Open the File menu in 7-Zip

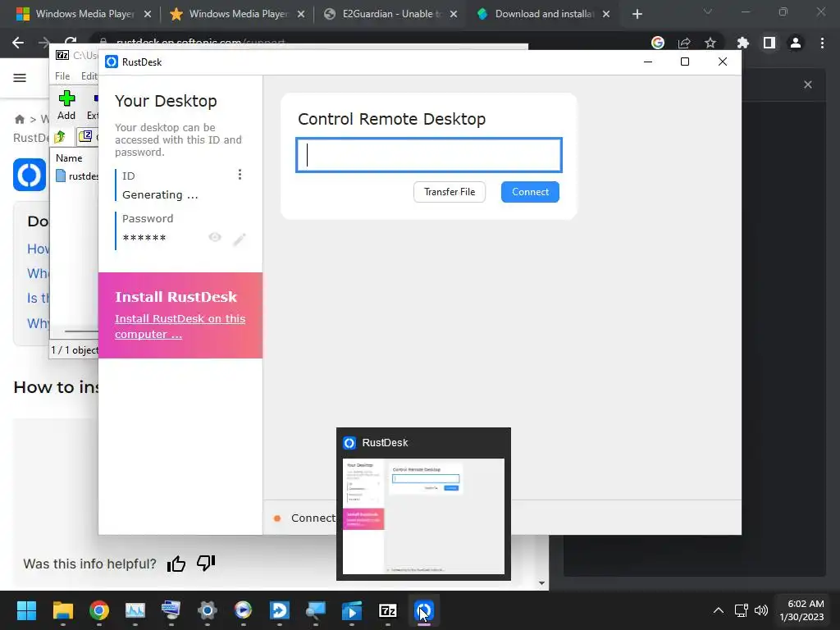(x=62, y=76)
